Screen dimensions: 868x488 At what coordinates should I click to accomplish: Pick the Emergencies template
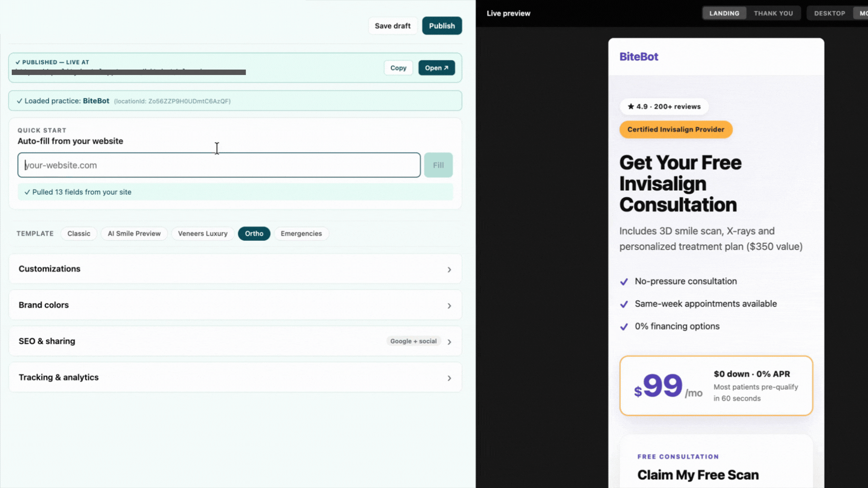click(x=301, y=234)
